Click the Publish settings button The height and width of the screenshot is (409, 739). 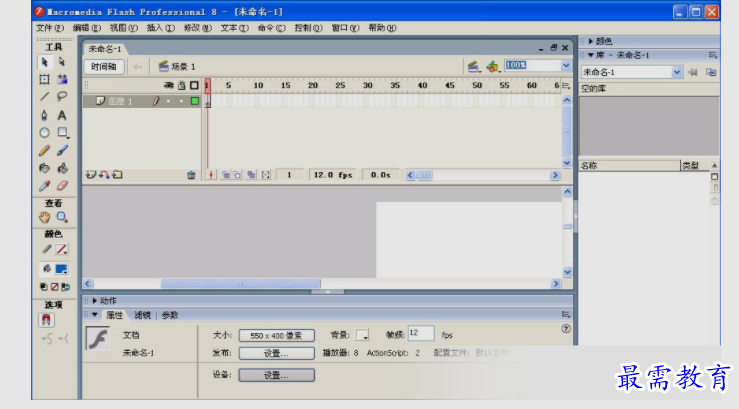click(277, 353)
